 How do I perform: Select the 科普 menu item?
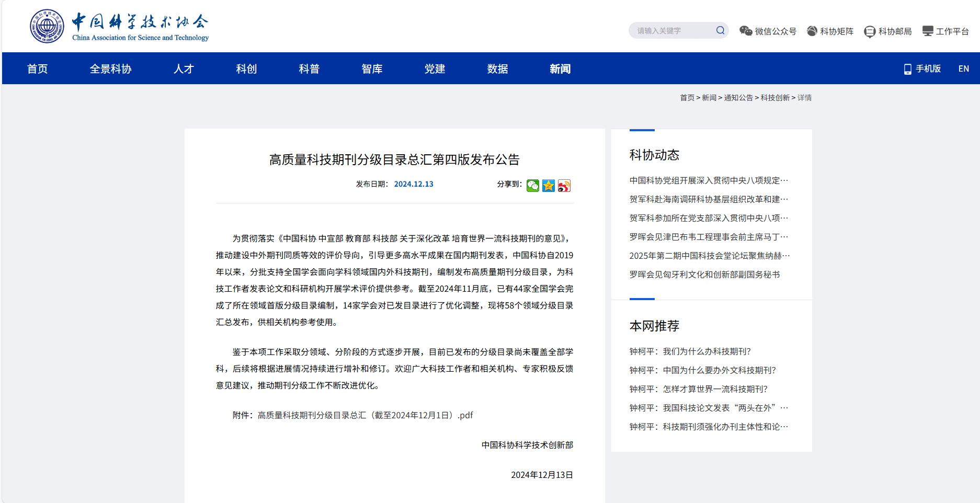(x=309, y=68)
